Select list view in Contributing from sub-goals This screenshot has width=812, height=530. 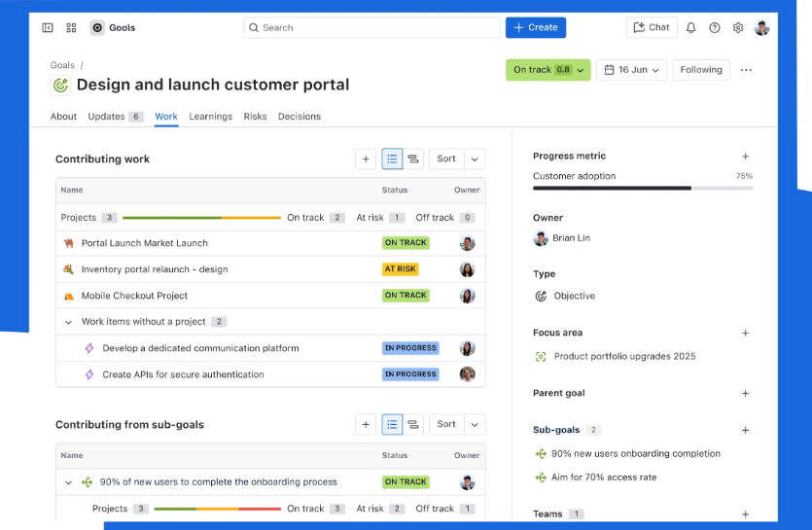(x=392, y=424)
